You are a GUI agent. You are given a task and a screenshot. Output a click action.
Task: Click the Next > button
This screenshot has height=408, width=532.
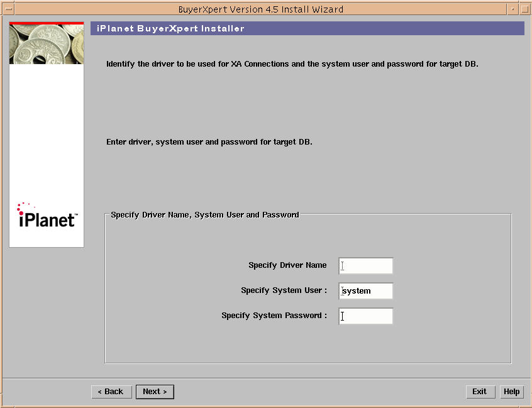pyautogui.click(x=155, y=392)
